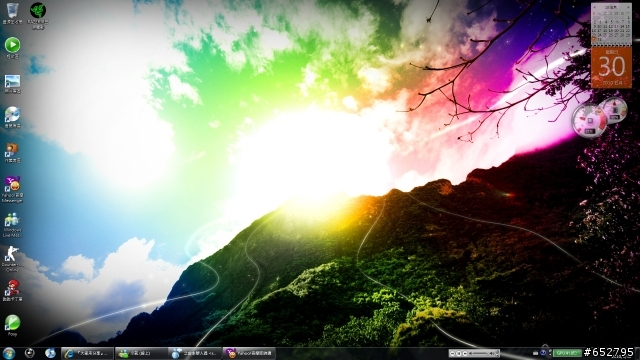The height and width of the screenshot is (360, 640).
Task: Click the play button on taskbar media toolbar
Action: [458, 353]
